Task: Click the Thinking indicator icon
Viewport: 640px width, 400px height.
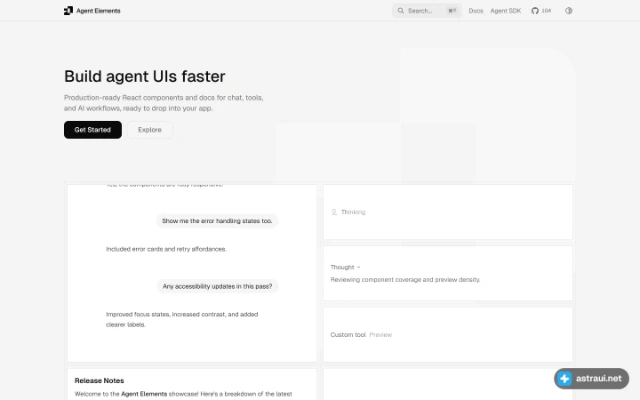Action: [x=334, y=212]
